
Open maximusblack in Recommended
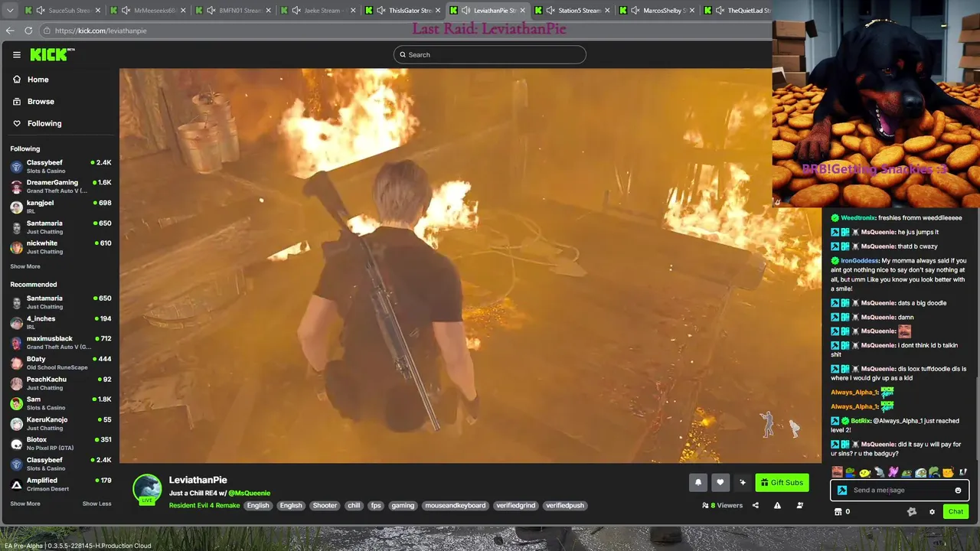pos(60,342)
